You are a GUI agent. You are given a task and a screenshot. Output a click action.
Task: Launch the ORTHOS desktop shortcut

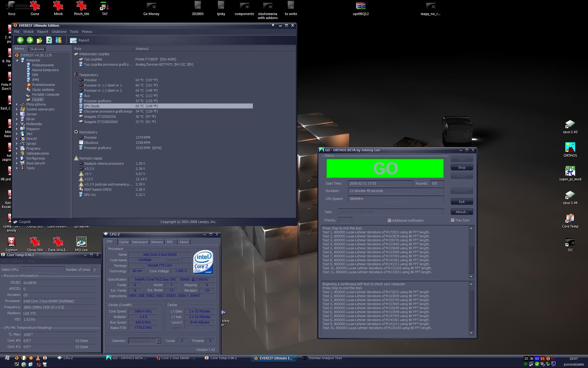tap(570, 150)
